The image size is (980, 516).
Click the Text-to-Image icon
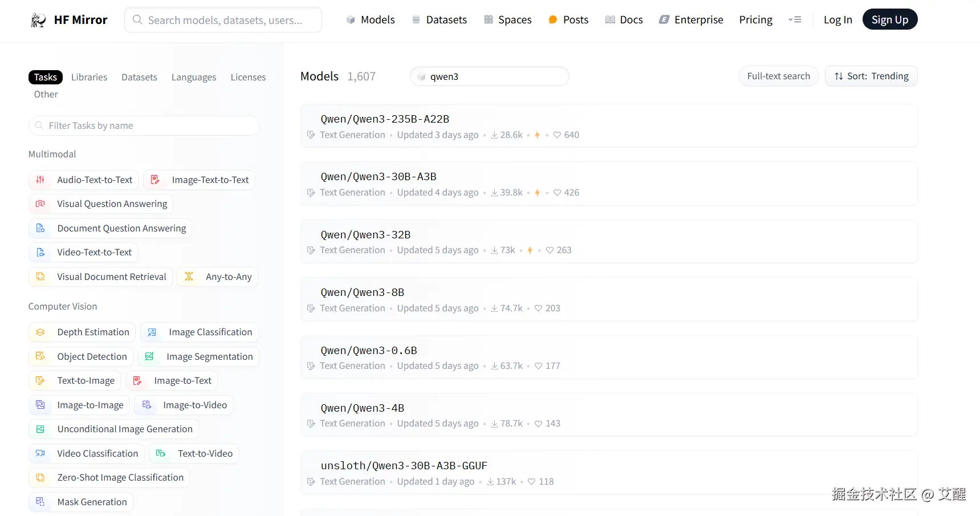40,380
